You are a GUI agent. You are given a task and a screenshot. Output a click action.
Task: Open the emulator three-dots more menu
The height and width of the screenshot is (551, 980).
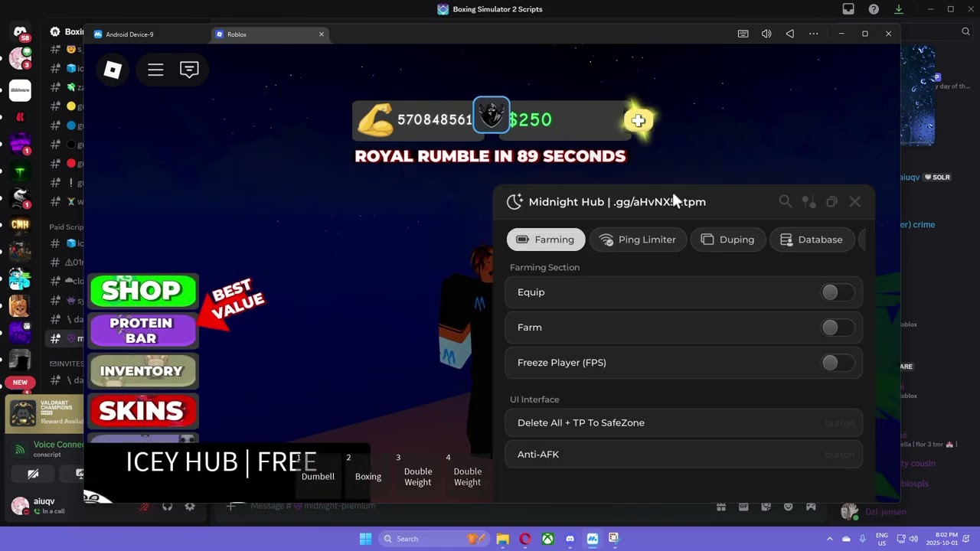click(813, 34)
